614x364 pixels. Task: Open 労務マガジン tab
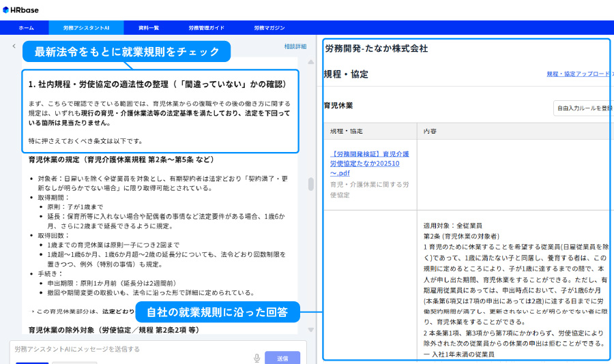[x=269, y=28]
